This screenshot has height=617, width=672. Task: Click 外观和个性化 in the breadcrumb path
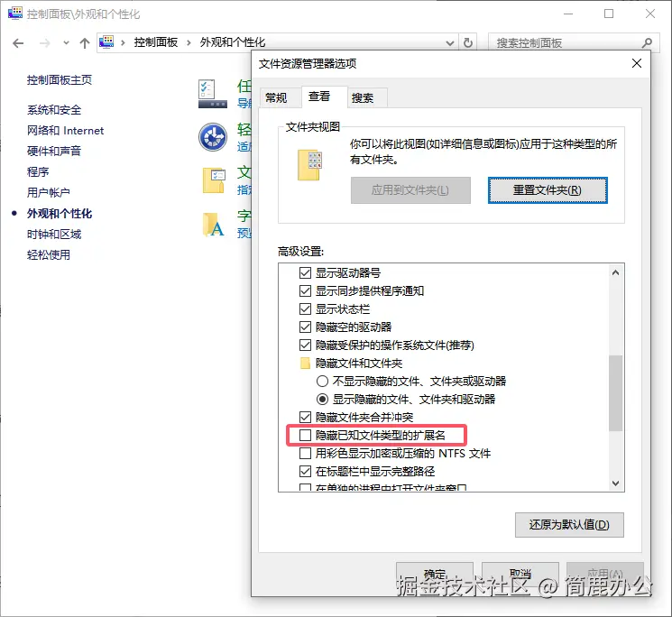click(x=233, y=42)
